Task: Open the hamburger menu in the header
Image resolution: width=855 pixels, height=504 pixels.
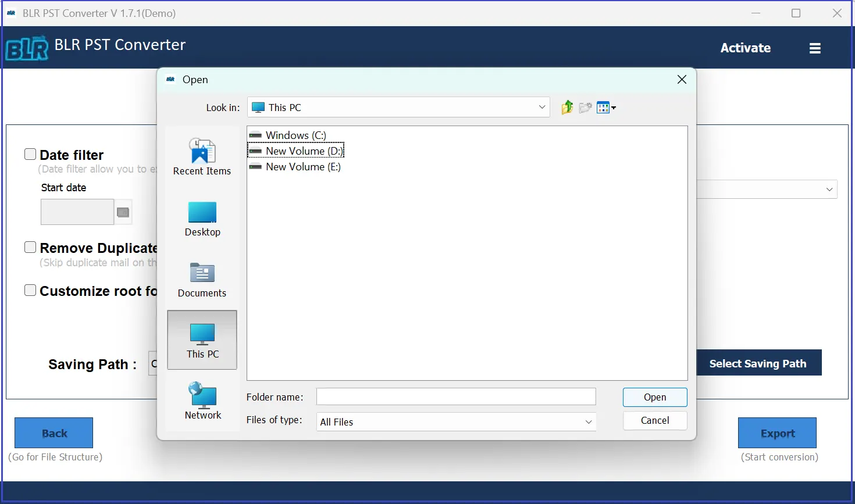Action: (x=815, y=48)
